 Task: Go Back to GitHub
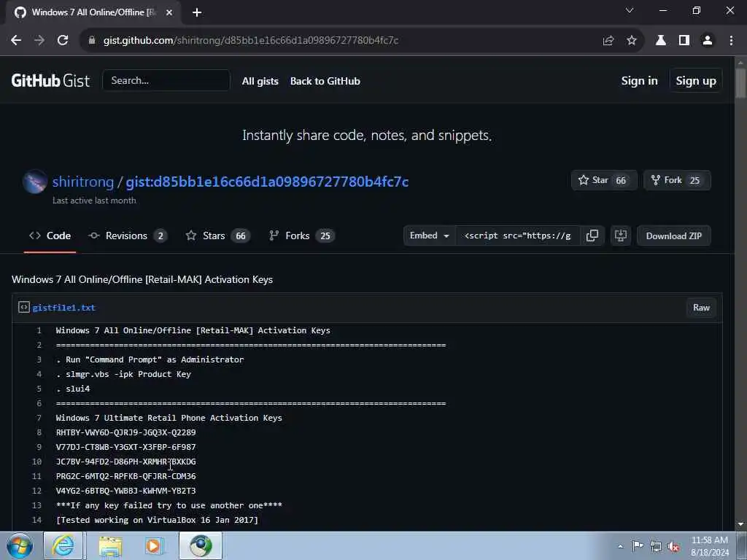point(325,81)
